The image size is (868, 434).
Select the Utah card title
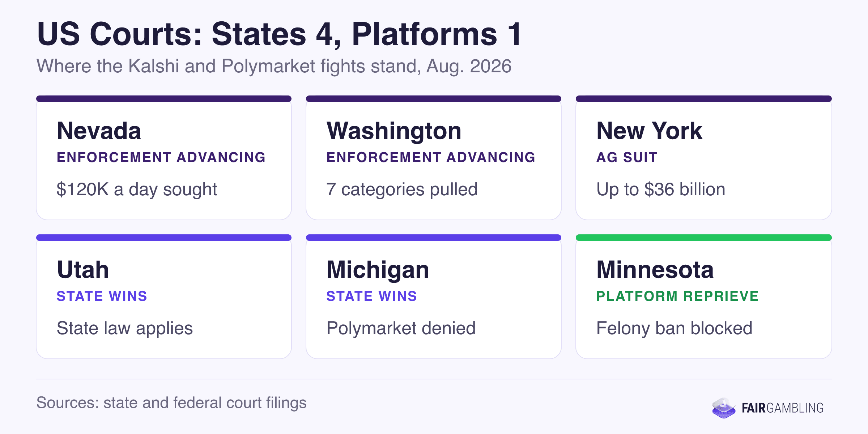pos(83,269)
